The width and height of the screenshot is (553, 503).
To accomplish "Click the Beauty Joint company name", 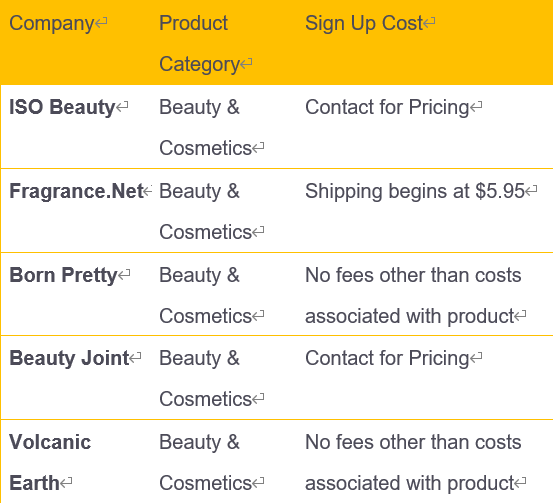I will (x=69, y=358).
